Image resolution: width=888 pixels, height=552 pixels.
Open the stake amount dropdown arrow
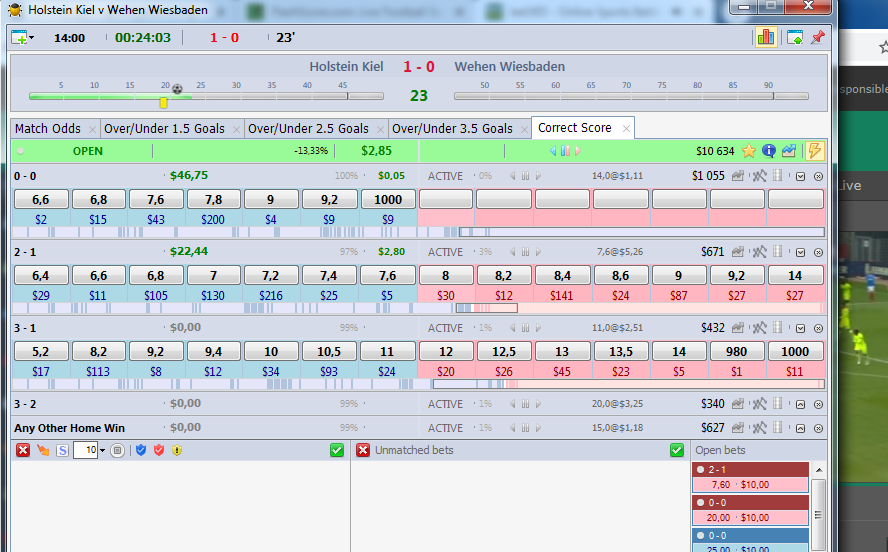(x=103, y=451)
